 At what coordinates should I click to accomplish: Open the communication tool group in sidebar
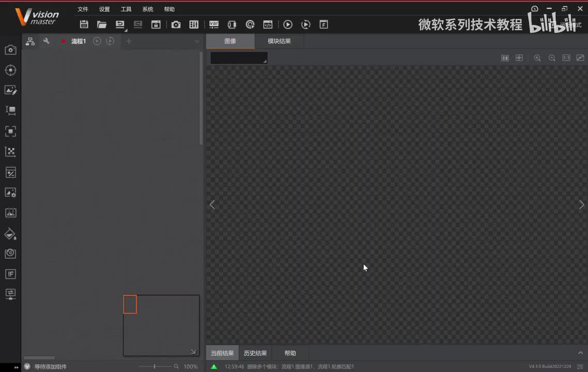(10, 293)
